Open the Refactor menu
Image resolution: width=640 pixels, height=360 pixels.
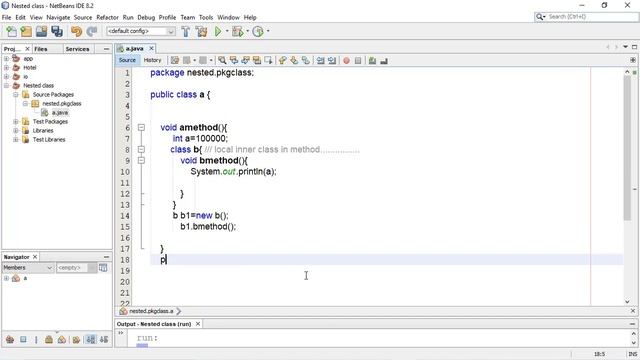(x=107, y=18)
